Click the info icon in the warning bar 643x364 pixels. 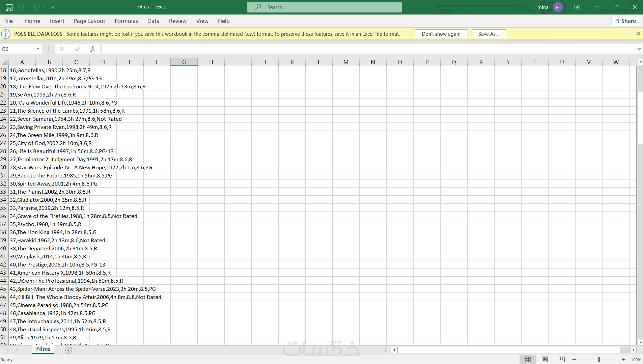[x=6, y=34]
